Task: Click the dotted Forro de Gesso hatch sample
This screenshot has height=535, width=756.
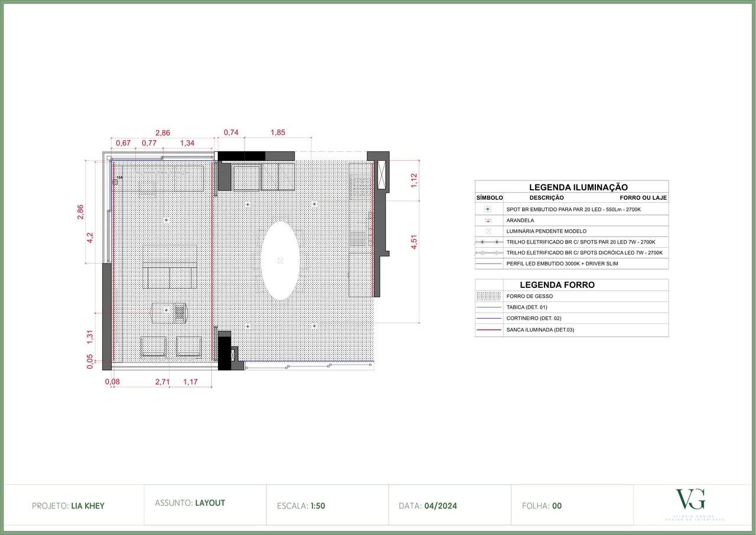Action: click(x=489, y=296)
